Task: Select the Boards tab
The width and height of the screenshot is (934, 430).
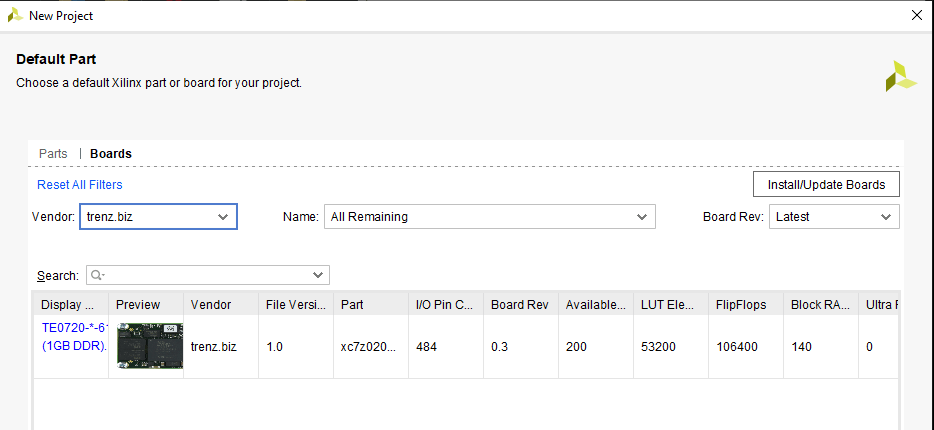Action: coord(111,154)
